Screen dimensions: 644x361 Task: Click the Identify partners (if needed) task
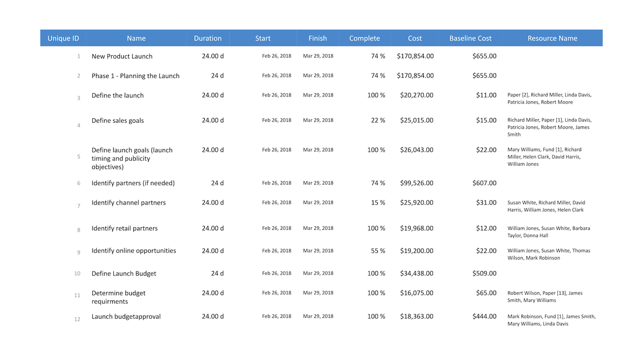click(x=133, y=183)
